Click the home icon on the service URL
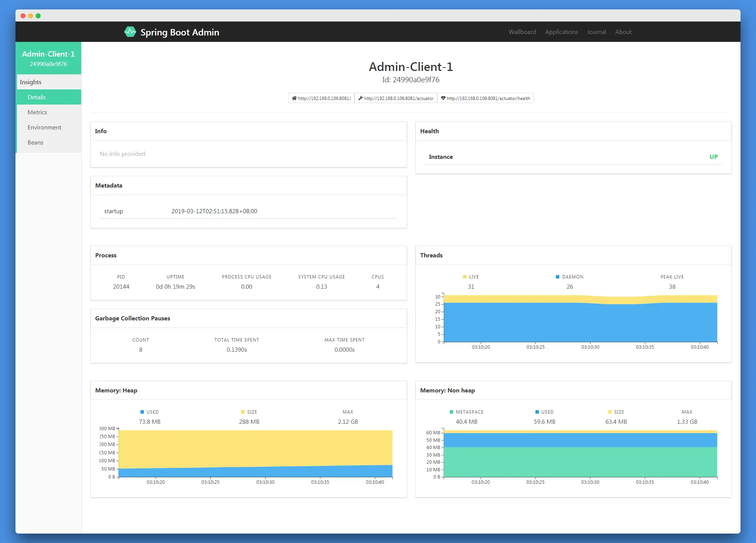756x543 pixels. (294, 98)
